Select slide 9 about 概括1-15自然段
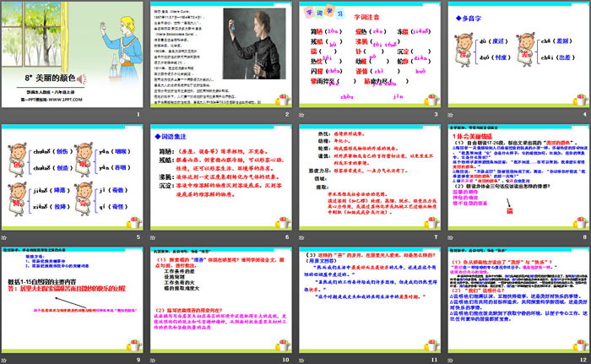 (73, 300)
